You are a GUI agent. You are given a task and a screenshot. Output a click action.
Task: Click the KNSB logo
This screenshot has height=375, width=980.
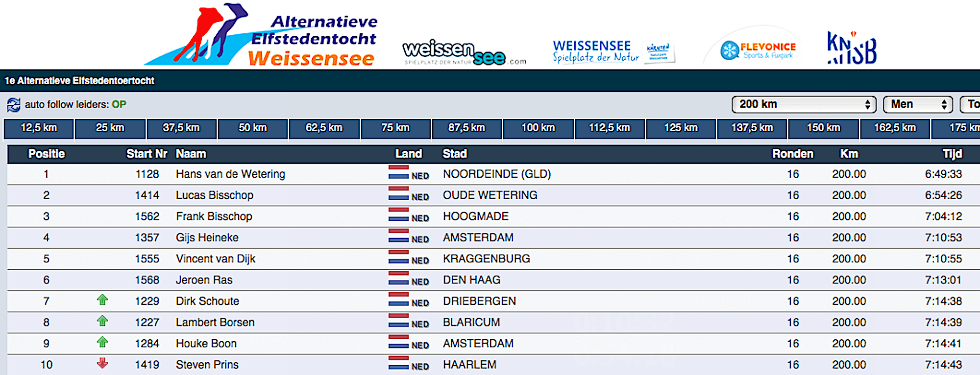point(852,48)
